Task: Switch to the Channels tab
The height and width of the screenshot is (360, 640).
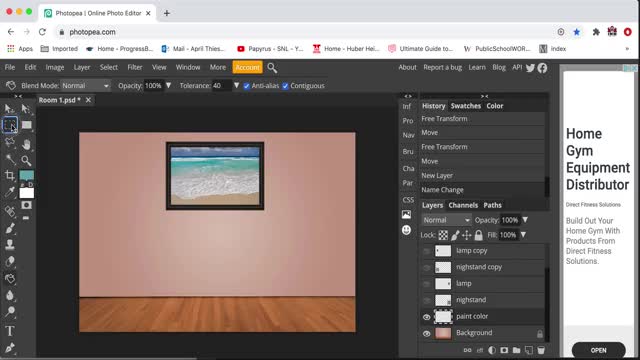Action: tap(463, 205)
